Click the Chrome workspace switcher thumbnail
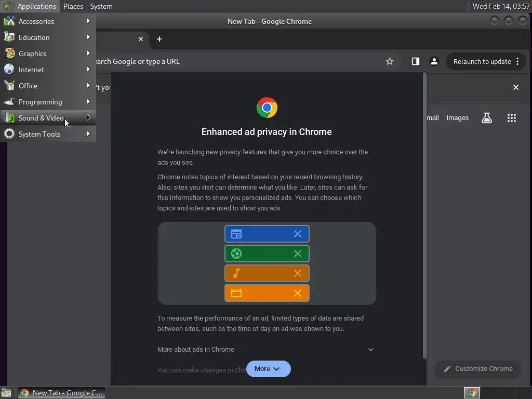 point(472,393)
